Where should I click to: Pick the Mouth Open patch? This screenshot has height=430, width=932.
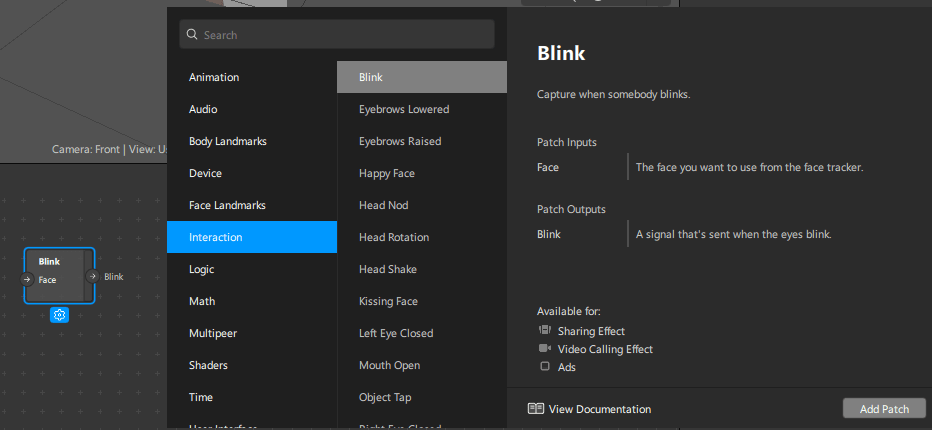click(x=389, y=365)
